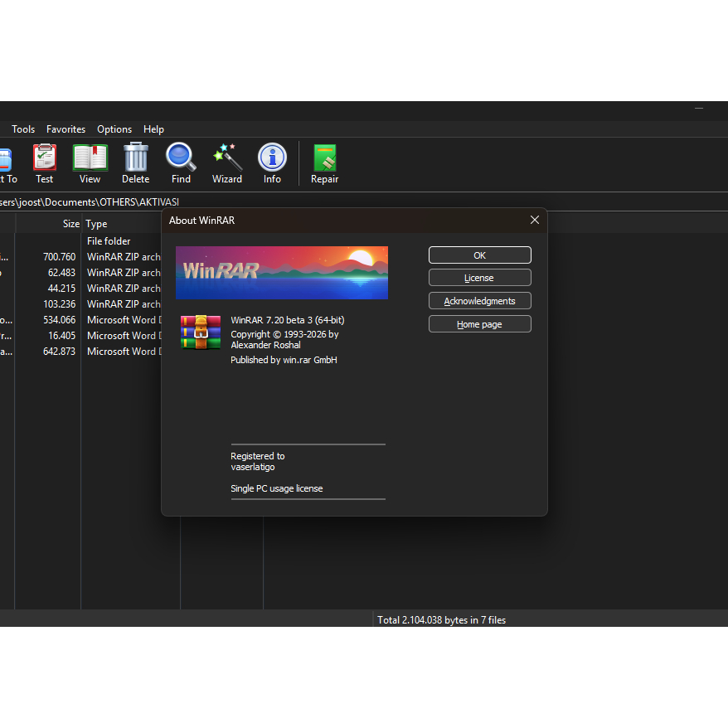
Task: Open the Options menu
Action: click(x=114, y=129)
